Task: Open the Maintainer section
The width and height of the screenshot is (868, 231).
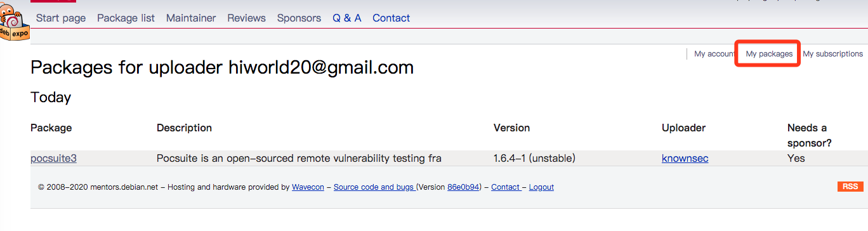Action: point(191,18)
